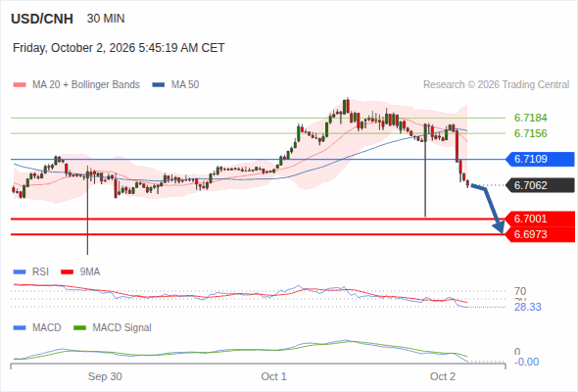Click the MACD value -0.00
578x392 pixels.
[x=527, y=362]
